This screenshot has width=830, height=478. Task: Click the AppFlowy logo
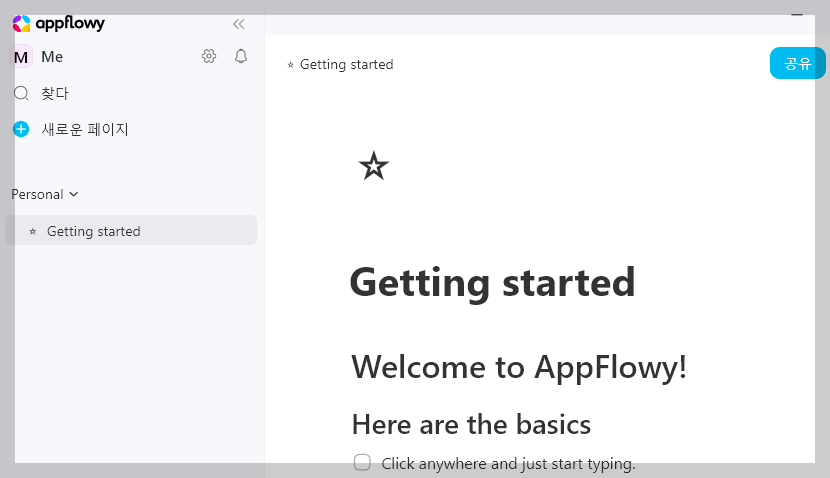[58, 23]
